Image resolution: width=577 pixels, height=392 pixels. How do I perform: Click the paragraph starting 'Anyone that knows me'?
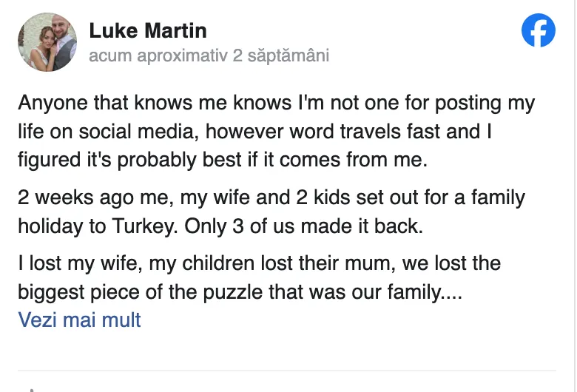pos(277,131)
